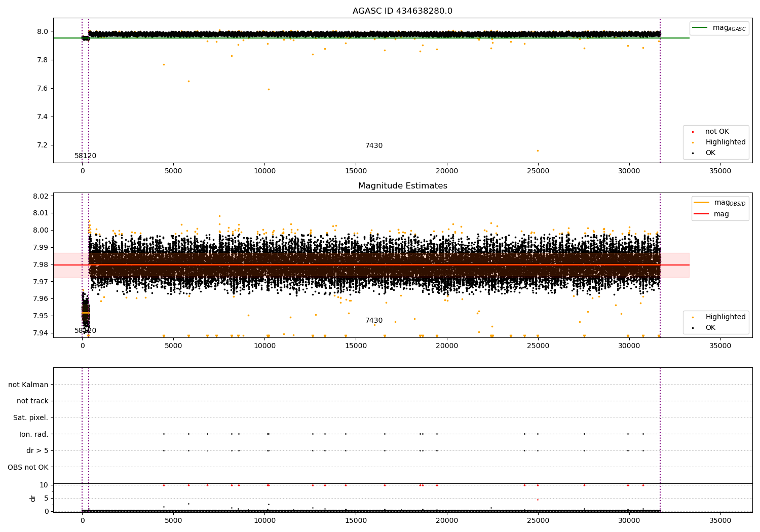Click the '8.00' y-axis tick in middle plot

(x=41, y=230)
